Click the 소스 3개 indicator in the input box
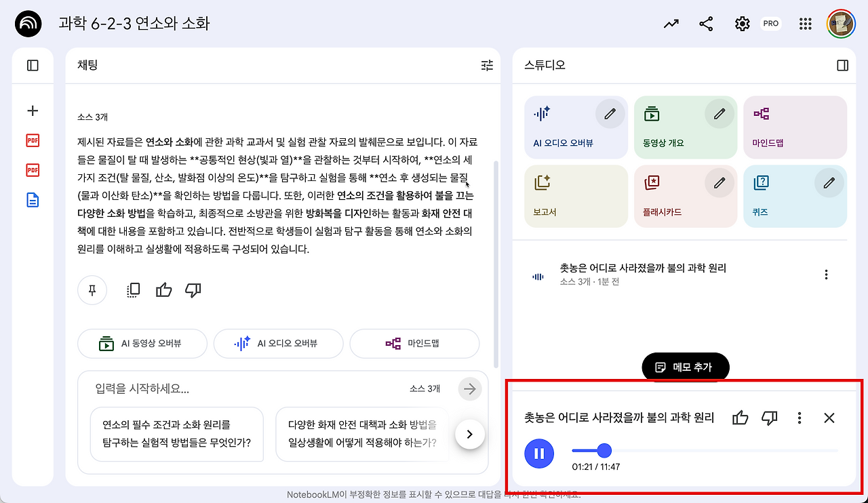868x503 pixels. pyautogui.click(x=425, y=388)
